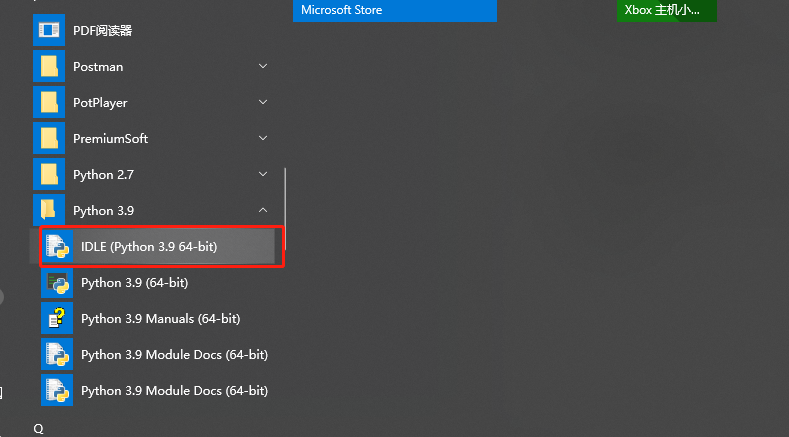Click the PotPlayer folder icon

click(49, 102)
